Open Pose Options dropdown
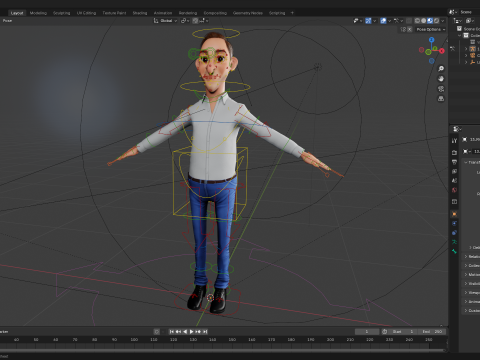Image resolution: width=480 pixels, height=360 pixels. (x=431, y=29)
